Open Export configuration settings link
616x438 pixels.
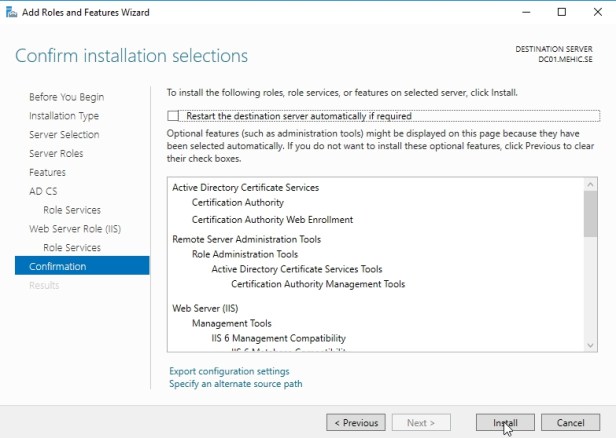[229, 371]
